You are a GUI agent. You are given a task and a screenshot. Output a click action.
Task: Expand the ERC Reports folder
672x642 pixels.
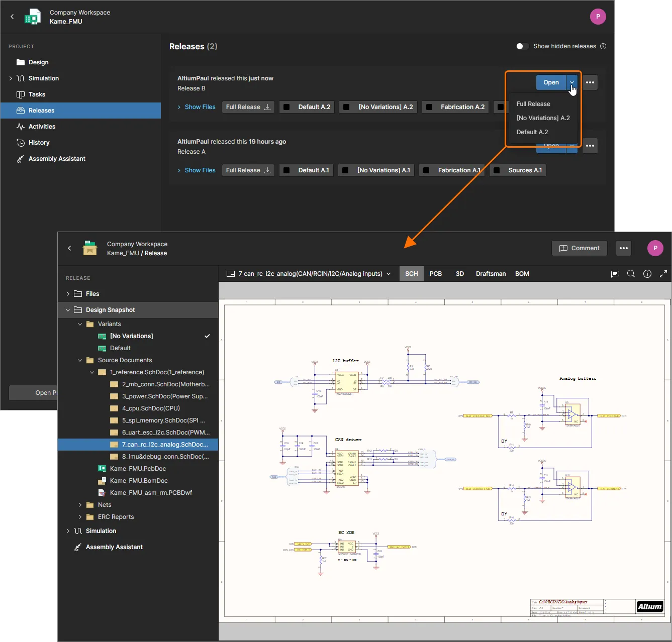click(80, 517)
